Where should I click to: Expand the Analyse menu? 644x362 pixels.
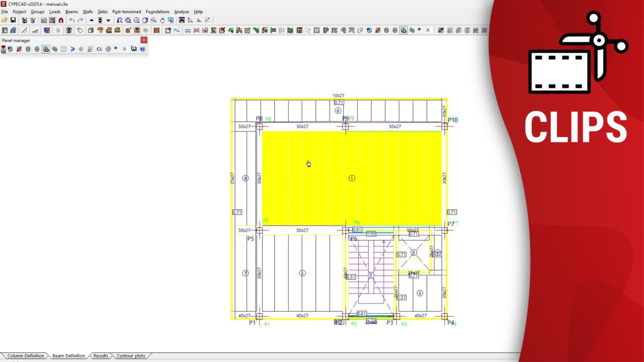(x=181, y=12)
